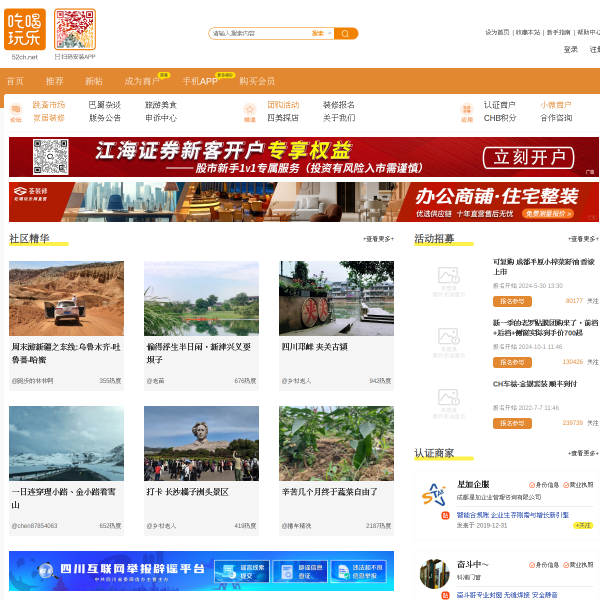Click 报名参与 for 成都平原小榨菜籽油 activity

coord(512,302)
